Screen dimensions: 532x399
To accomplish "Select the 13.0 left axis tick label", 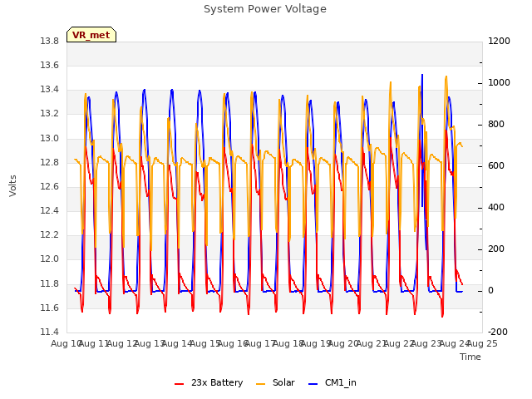I will [x=50, y=139].
